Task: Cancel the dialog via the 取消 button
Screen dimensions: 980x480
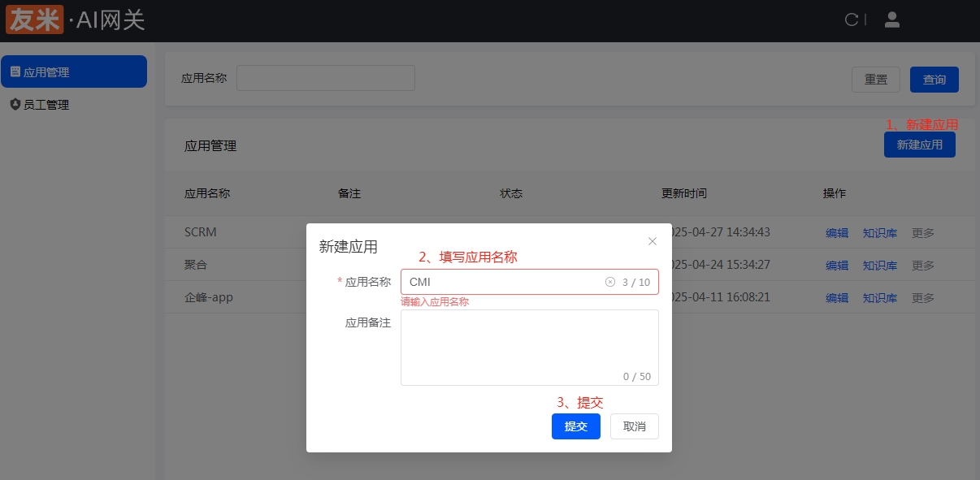Action: 634,426
